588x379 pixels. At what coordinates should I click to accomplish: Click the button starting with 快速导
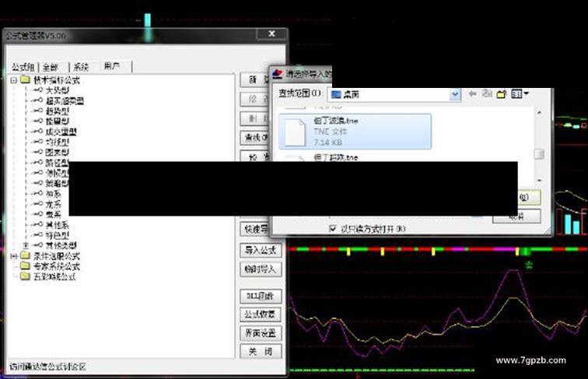pos(255,229)
